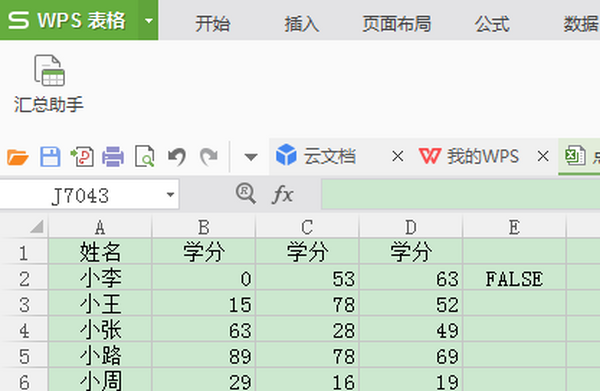Undo the last action

[x=177, y=156]
